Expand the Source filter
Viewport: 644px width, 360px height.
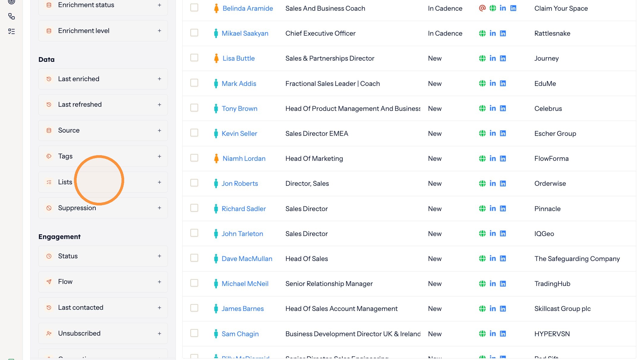tap(160, 131)
